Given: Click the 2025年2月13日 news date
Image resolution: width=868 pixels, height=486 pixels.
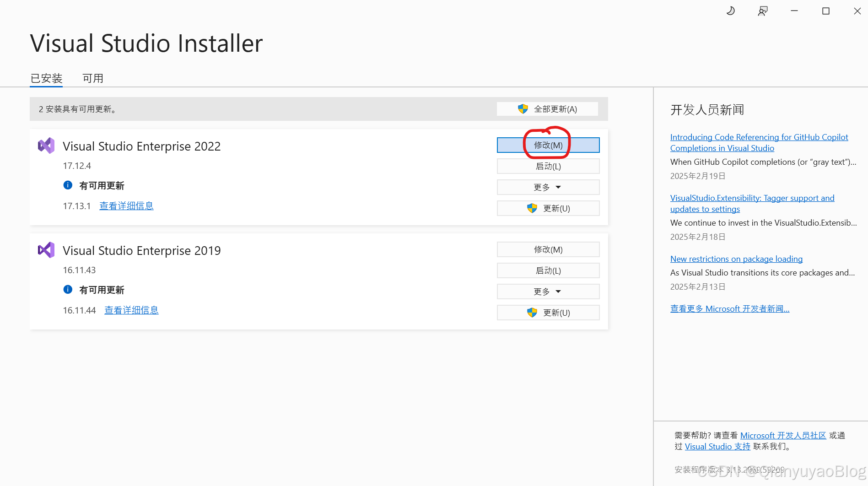Looking at the screenshot, I should (698, 287).
